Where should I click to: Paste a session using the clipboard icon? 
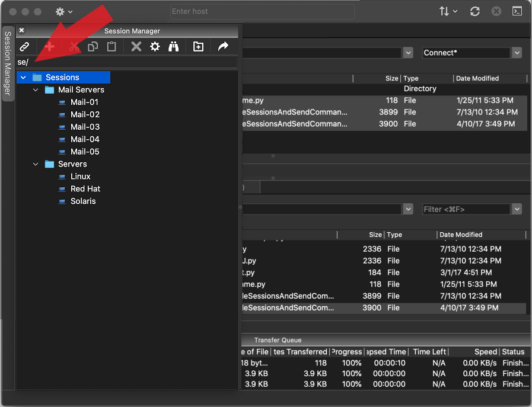pos(111,47)
